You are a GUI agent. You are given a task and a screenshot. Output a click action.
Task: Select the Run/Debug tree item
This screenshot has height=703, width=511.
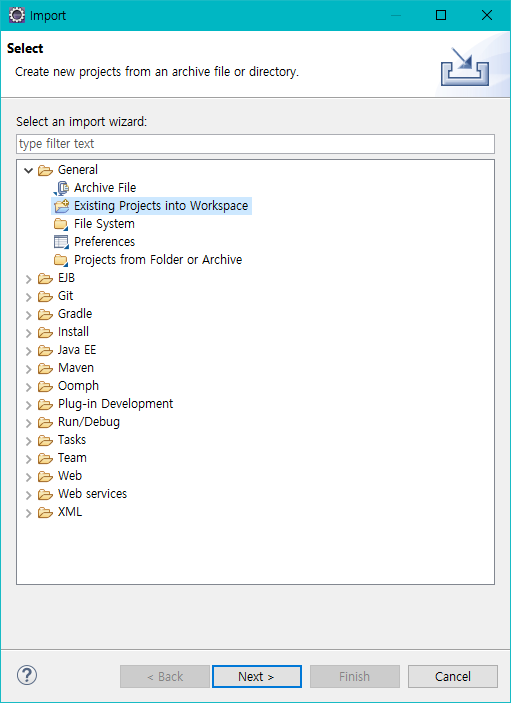tap(89, 422)
